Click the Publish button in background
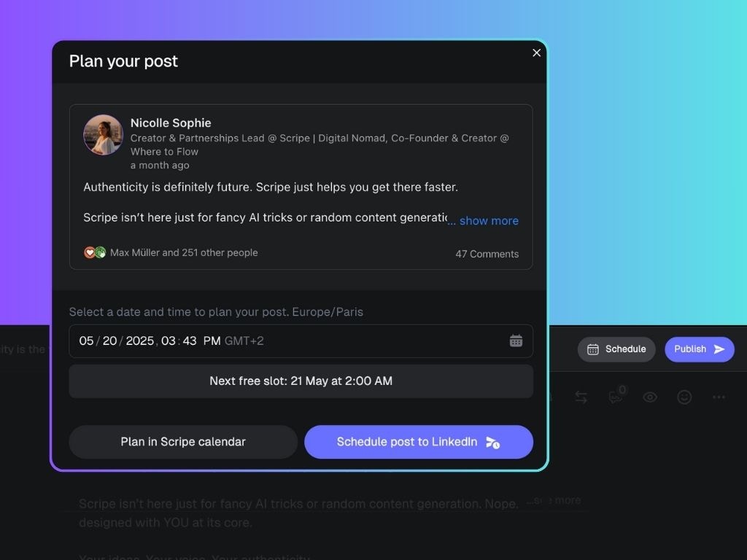Screen dimensions: 747x560 [700, 349]
